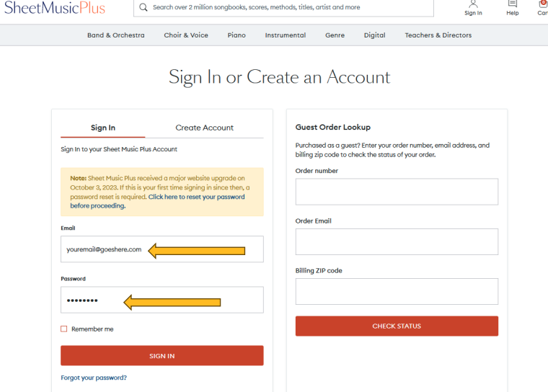Screen dimensions: 548x392
Task: Click the SheetMusicPlus logo
Action: click(54, 8)
